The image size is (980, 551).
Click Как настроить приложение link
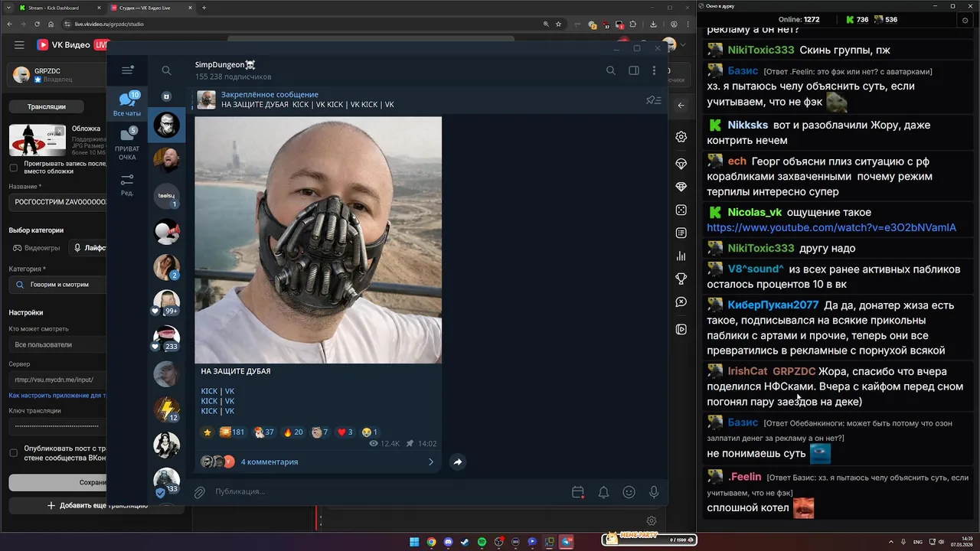coord(57,396)
